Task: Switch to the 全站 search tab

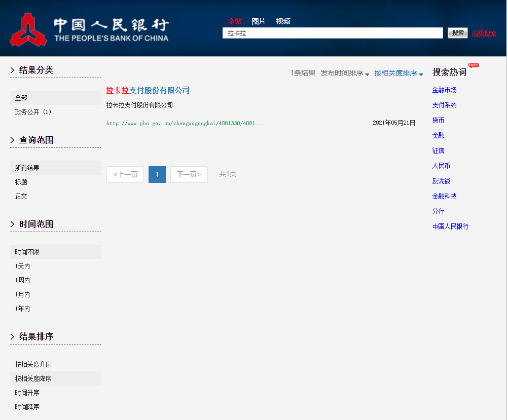Action: point(235,21)
